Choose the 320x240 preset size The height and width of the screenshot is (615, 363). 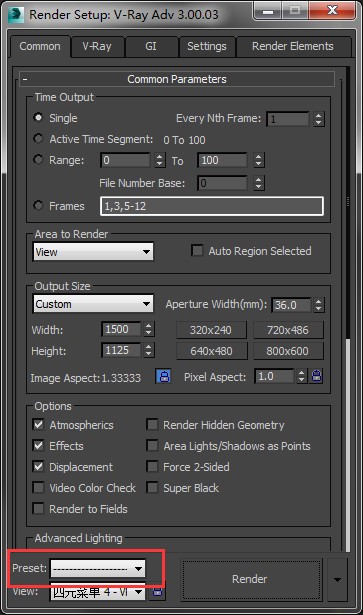tap(211, 330)
